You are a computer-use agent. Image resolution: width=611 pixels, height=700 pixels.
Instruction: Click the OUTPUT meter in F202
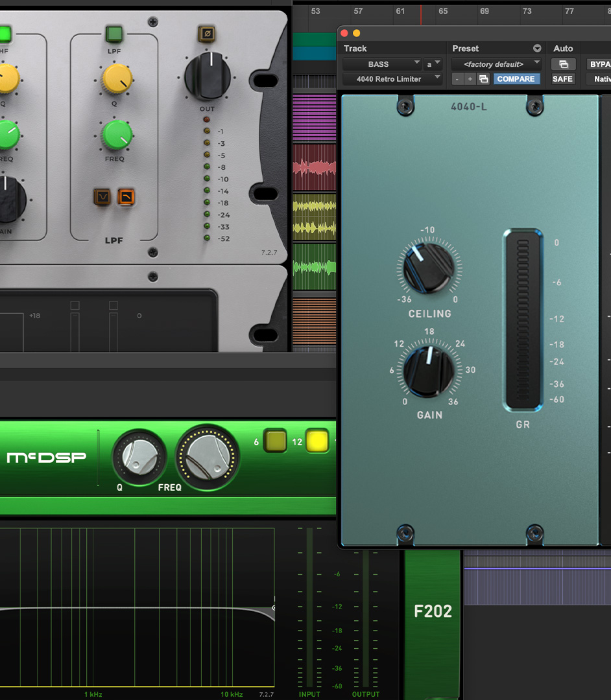pos(366,618)
